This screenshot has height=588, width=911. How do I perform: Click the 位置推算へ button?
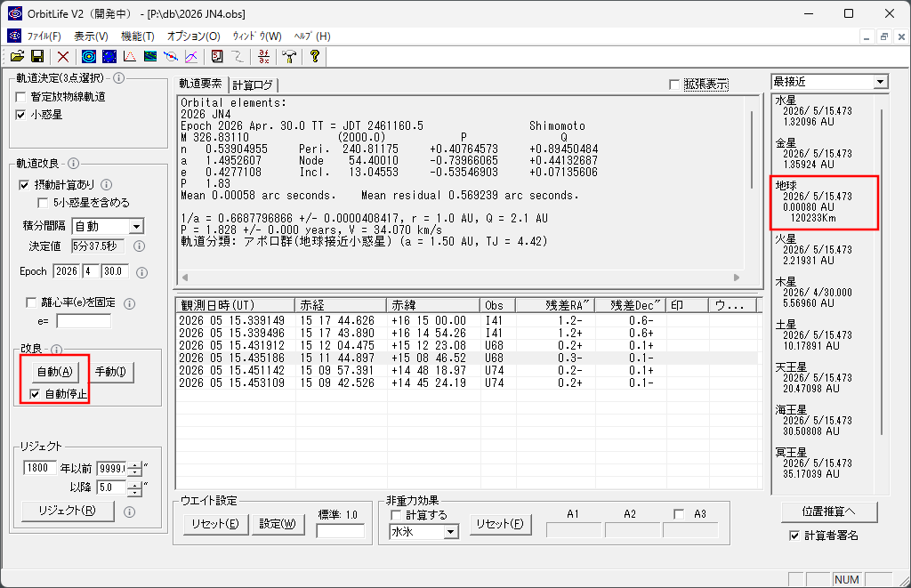click(x=829, y=511)
